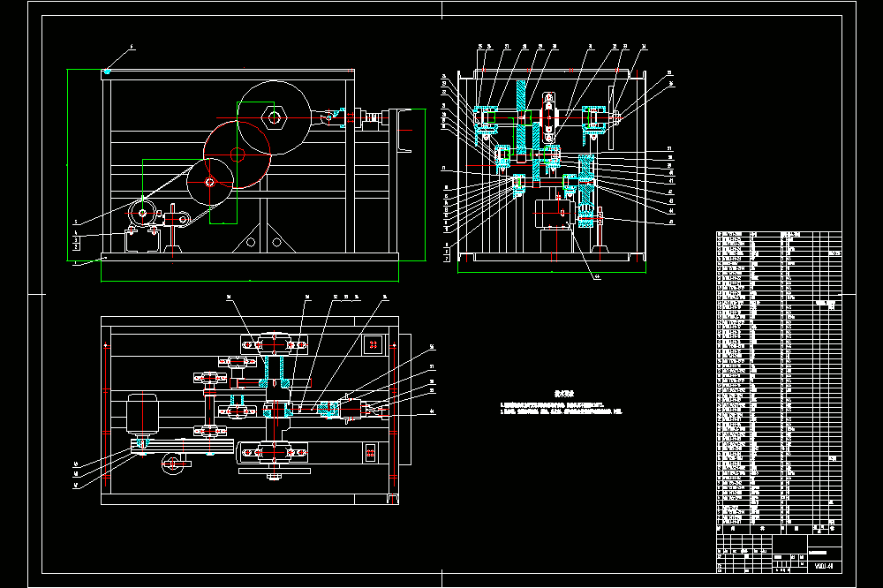Screen dimensions: 883x588
Task: Click the parts list table on the right
Action: click(779, 382)
